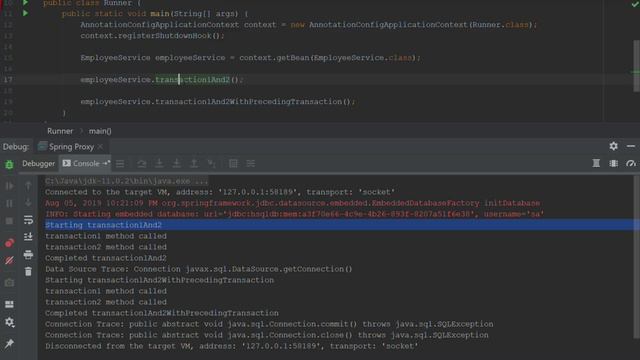The image size is (640, 360).
Task: Click 'Starting transaction1And2WithPrecedingTransaction' console line
Action: point(159,280)
